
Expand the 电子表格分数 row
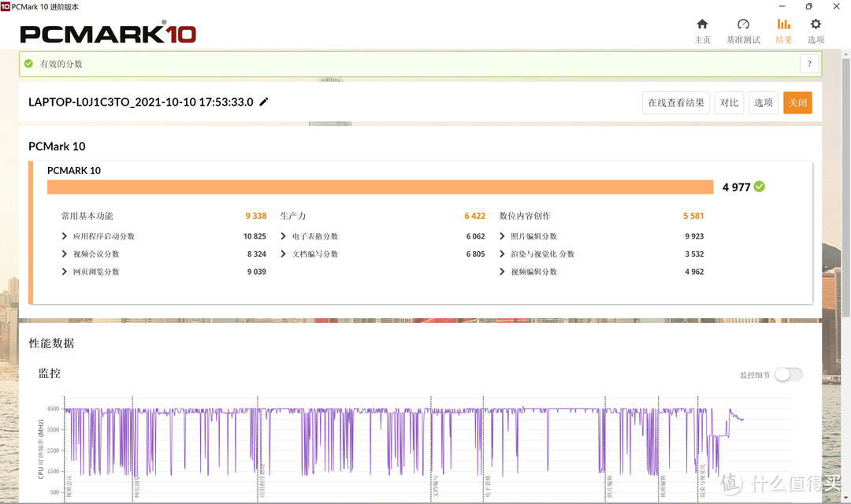tap(284, 236)
